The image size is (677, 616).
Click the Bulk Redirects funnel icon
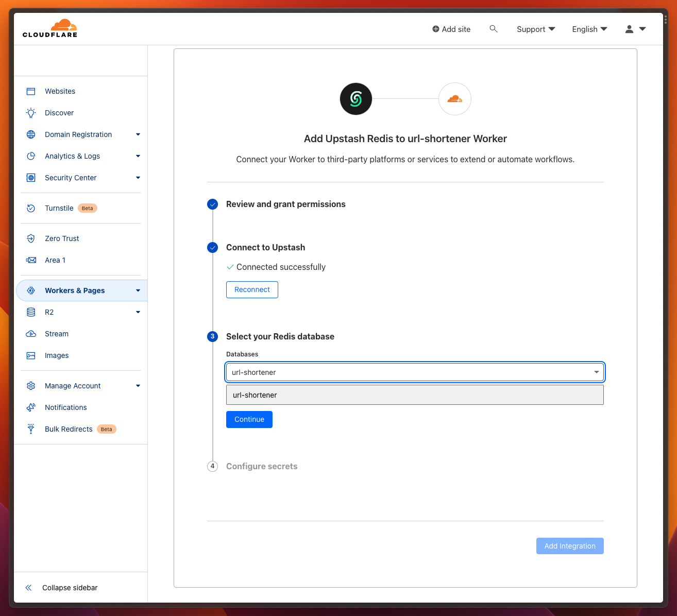[31, 429]
